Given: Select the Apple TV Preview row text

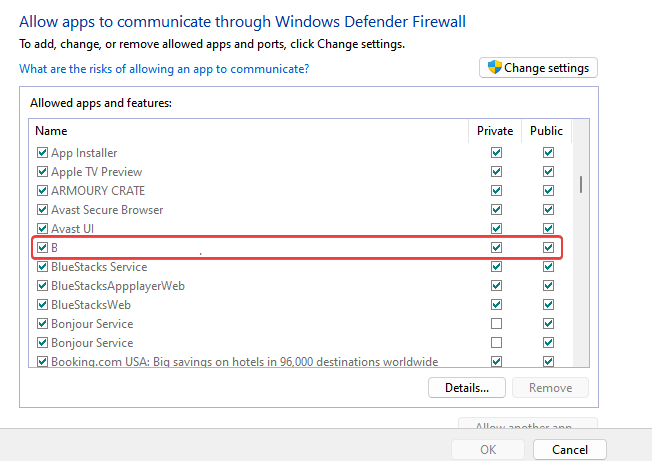Looking at the screenshot, I should pos(96,172).
